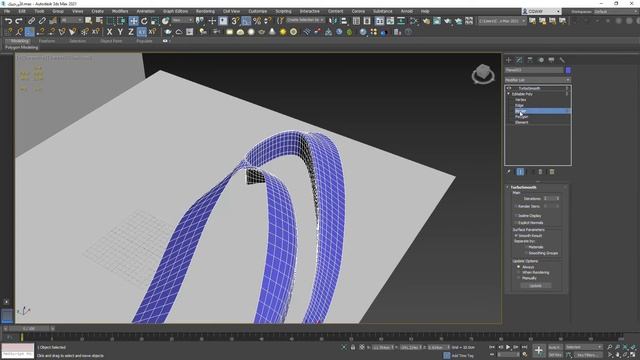Toggle the Render Iters checkbox
The width and height of the screenshot is (640, 360).
516,207
